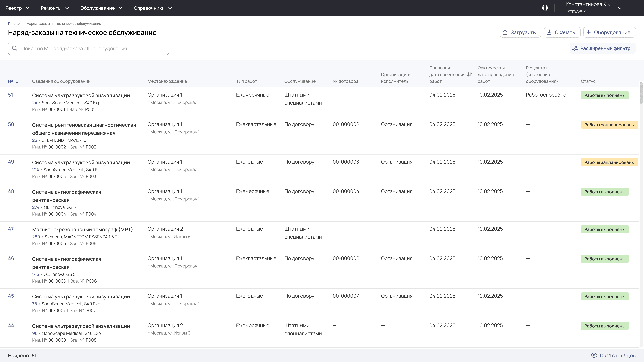
Task: Open the Ремонты menu
Action: pos(55,8)
